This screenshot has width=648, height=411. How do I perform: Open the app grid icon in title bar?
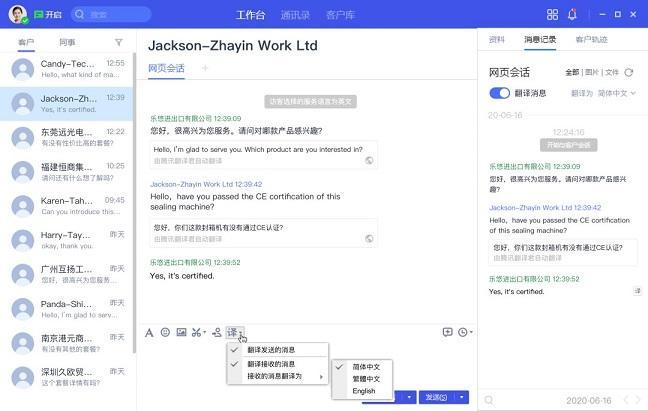pos(552,14)
